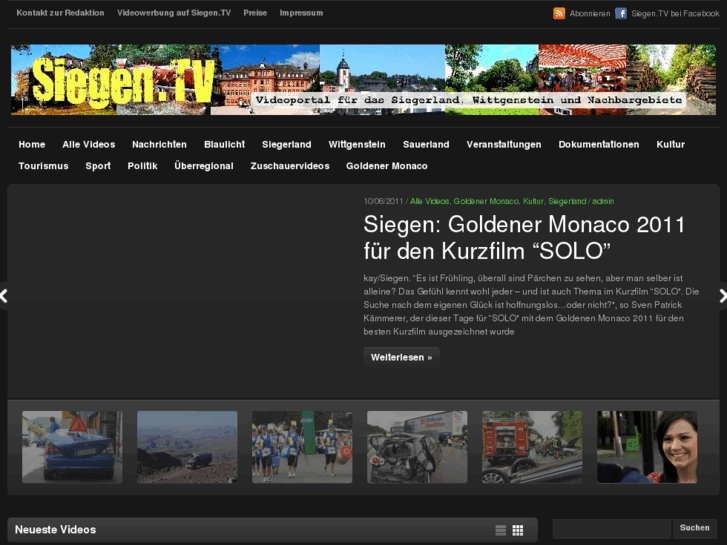Open the article headline about Goldener Monaco 2011
This screenshot has height=545, width=727.
pyautogui.click(x=524, y=237)
